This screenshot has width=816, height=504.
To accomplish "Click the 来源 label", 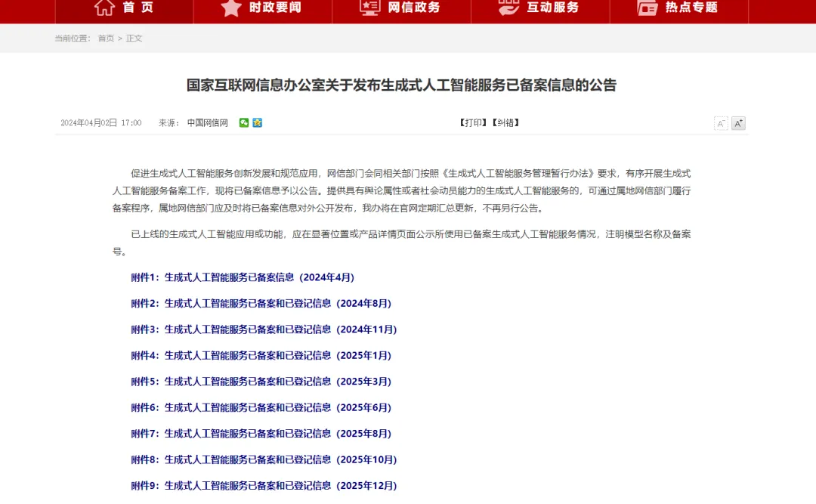I will [x=168, y=123].
